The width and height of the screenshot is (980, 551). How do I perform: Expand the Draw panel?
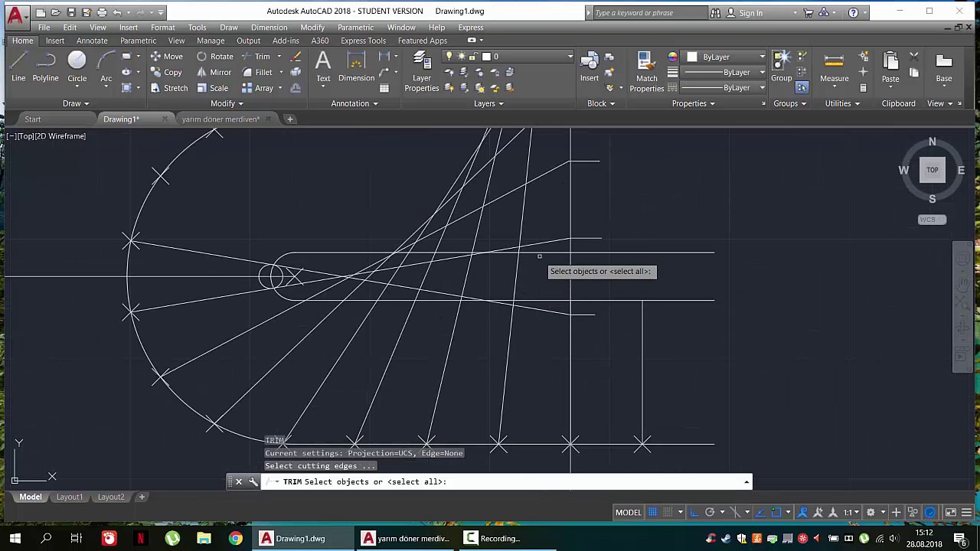pos(76,103)
